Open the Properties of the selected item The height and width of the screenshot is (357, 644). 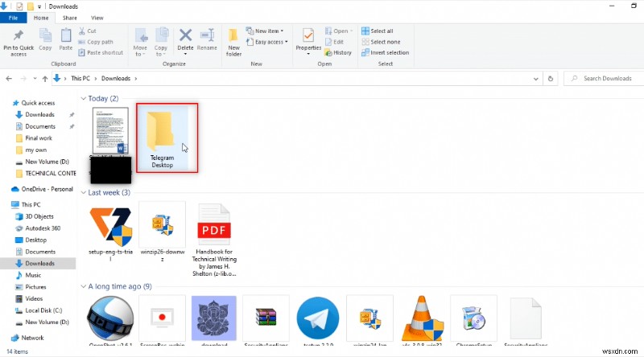(x=308, y=42)
